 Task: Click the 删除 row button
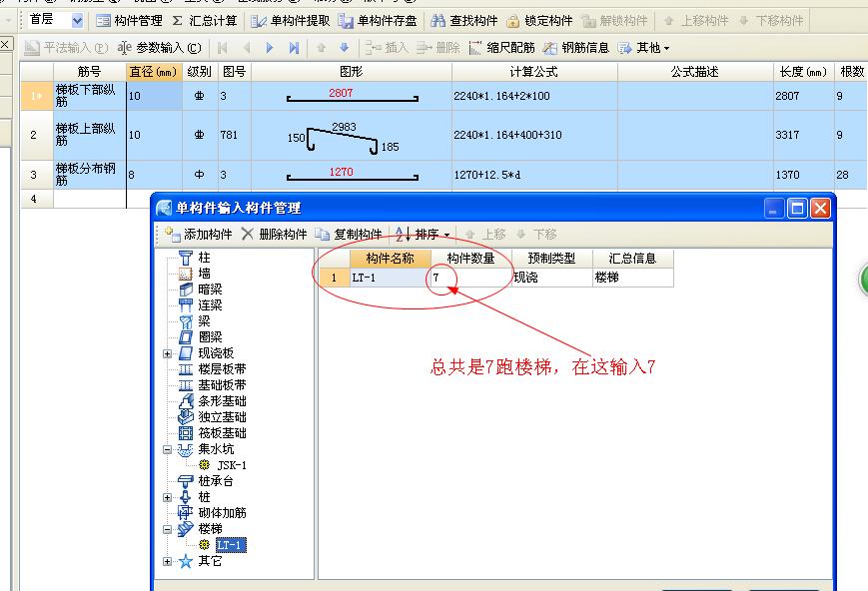click(437, 48)
